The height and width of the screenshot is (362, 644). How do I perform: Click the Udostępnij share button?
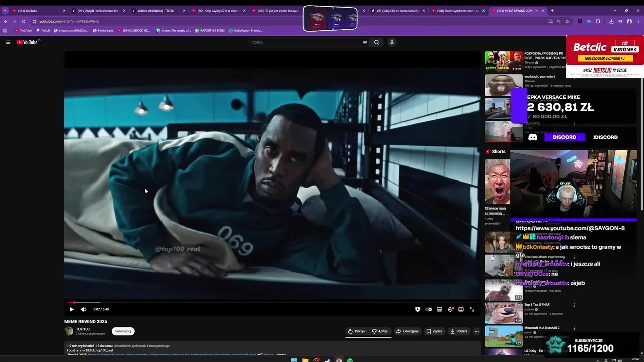[408, 331]
